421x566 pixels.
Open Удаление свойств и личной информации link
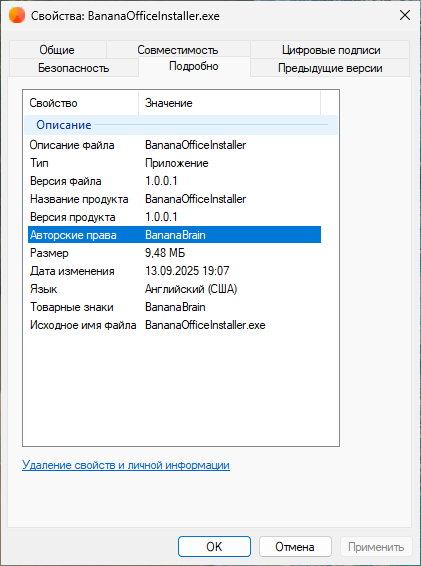coord(126,465)
